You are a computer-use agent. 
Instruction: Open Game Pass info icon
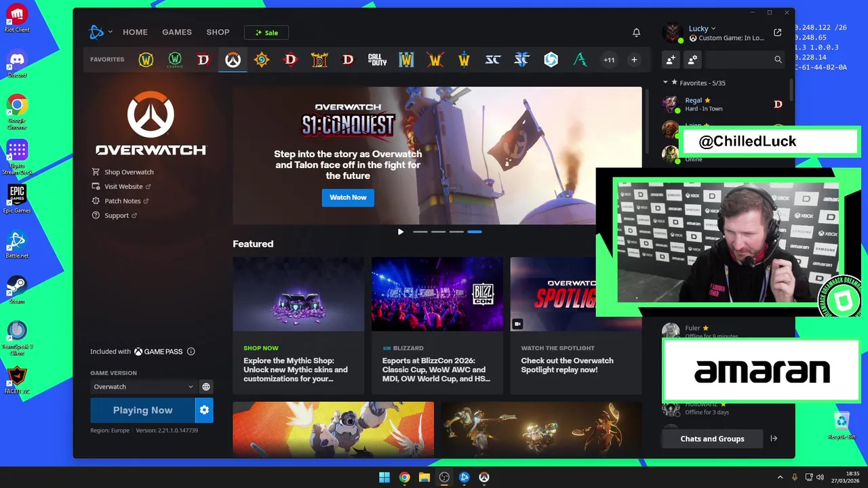[x=191, y=352]
